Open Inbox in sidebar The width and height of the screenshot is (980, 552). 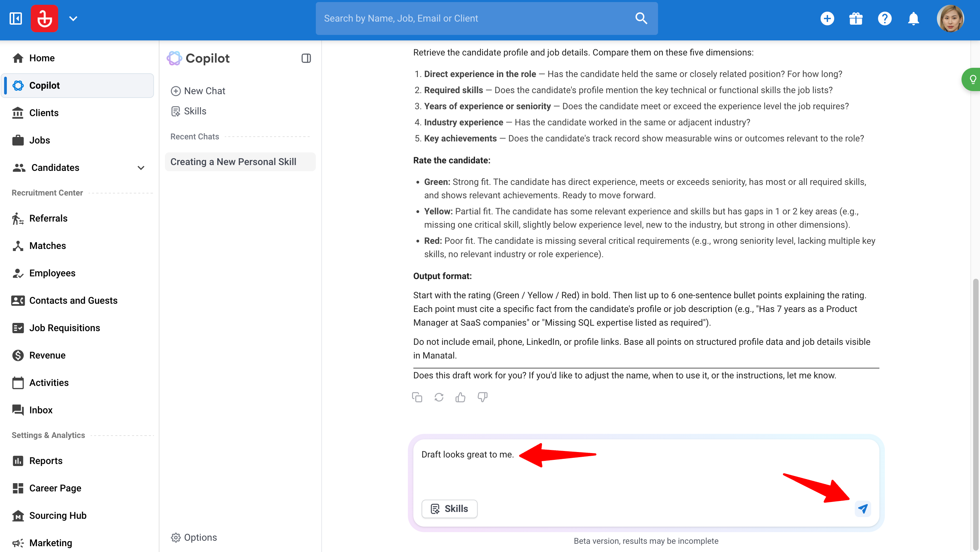pos(78,410)
